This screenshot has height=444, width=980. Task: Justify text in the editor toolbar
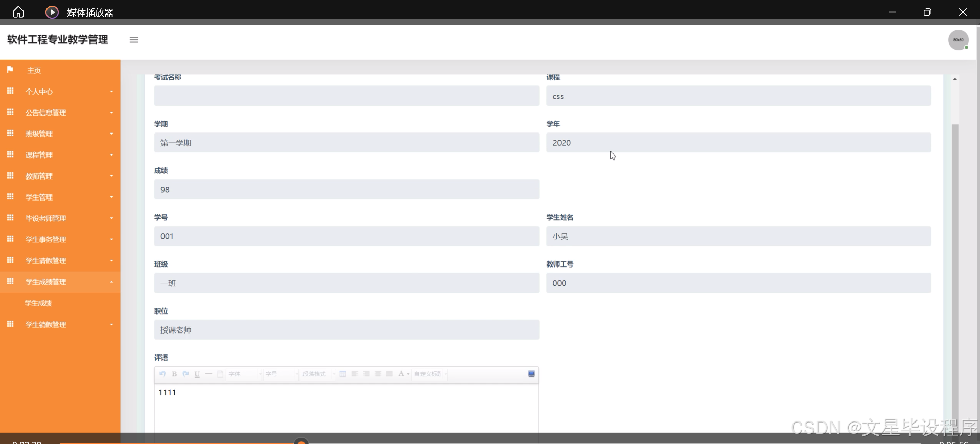(389, 374)
